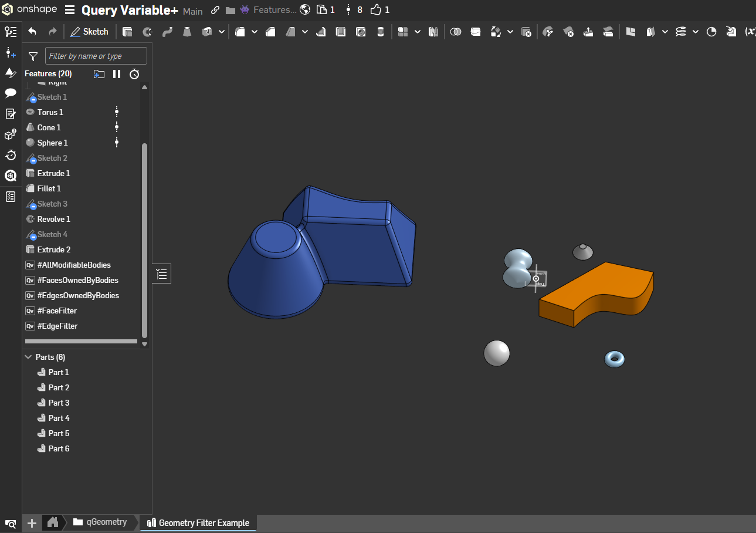This screenshot has height=533, width=756.
Task: Click the Like thumbs-up icon
Action: tap(376, 10)
